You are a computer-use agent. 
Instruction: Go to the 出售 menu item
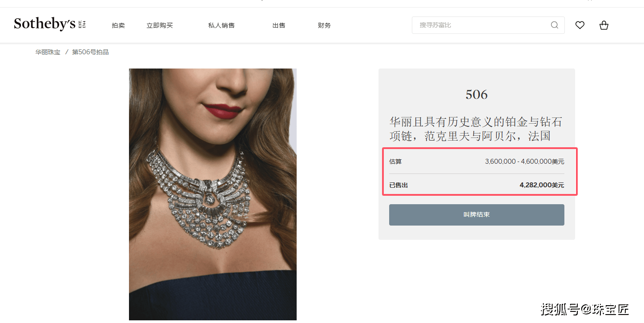click(279, 25)
